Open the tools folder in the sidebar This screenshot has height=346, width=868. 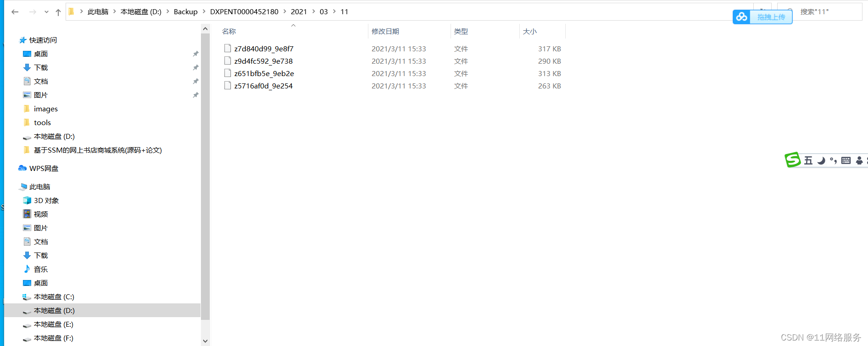42,122
